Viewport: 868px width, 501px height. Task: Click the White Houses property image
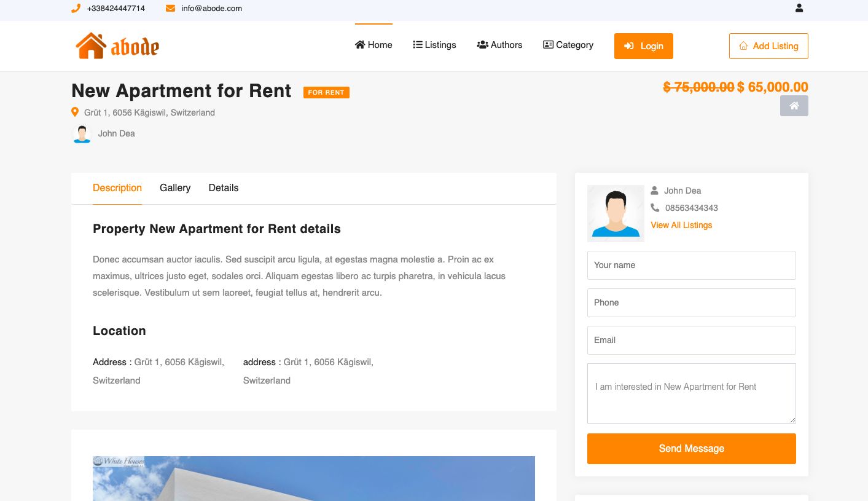pyautogui.click(x=314, y=478)
